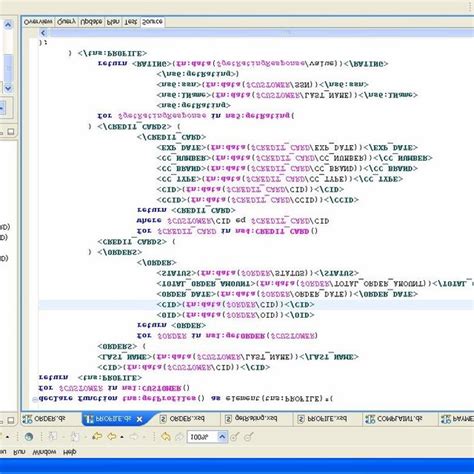The height and width of the screenshot is (474, 474).
Task: Open the zoom level dropdown arrow
Action: [x=222, y=437]
